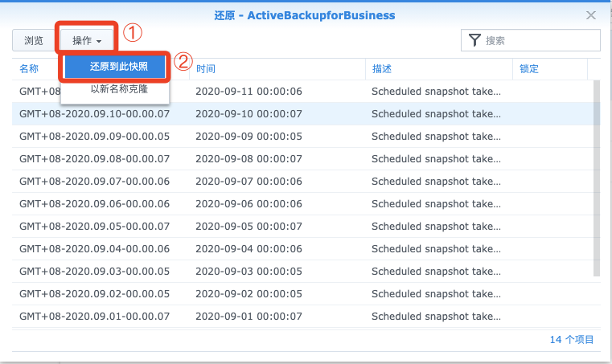612x364 pixels.
Task: Close the restore dialog with X icon
Action: [591, 15]
